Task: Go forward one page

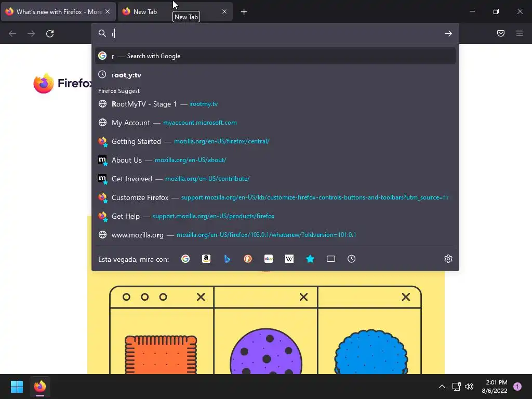Action: (x=31, y=34)
